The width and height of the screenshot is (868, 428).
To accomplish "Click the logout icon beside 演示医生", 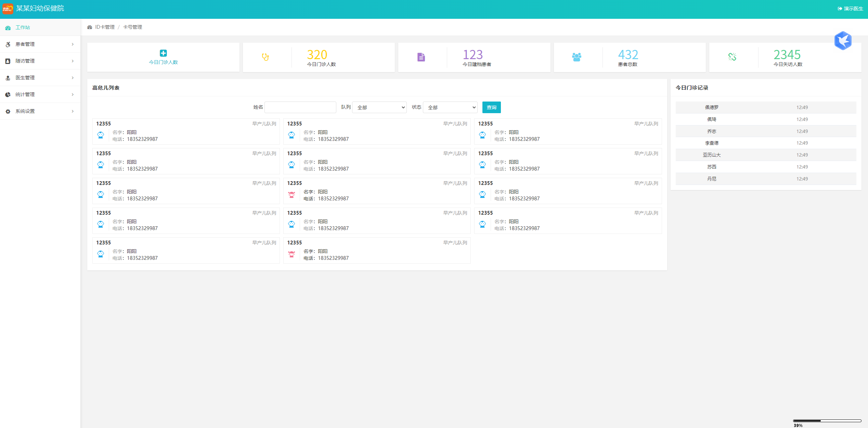I will (x=840, y=9).
